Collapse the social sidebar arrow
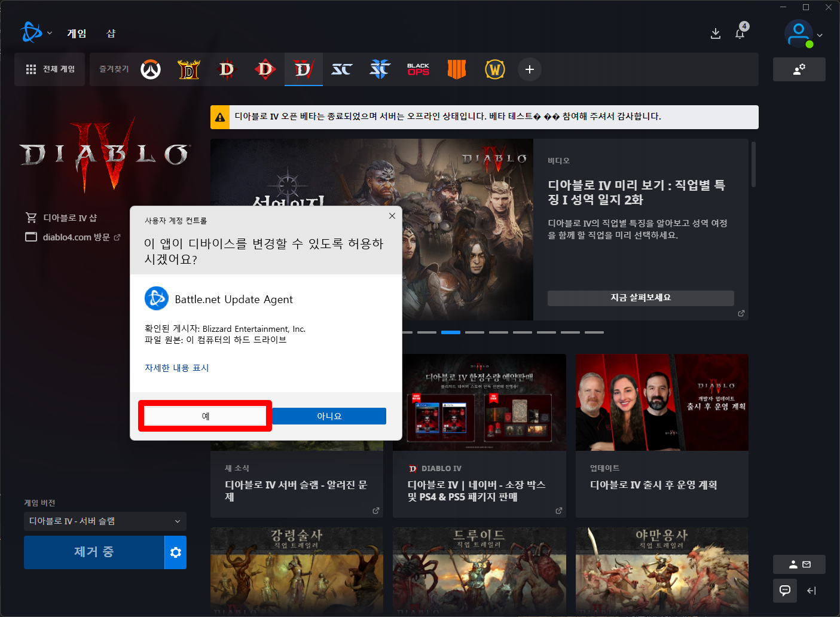The height and width of the screenshot is (617, 840). [811, 591]
